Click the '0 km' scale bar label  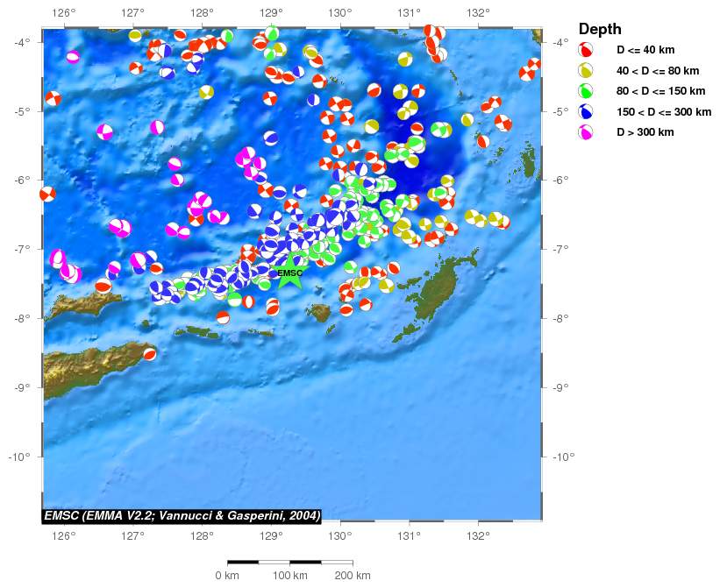[x=227, y=576]
